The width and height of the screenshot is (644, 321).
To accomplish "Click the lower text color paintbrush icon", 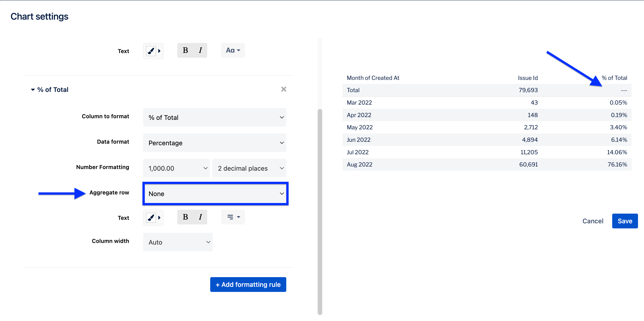I will 151,217.
